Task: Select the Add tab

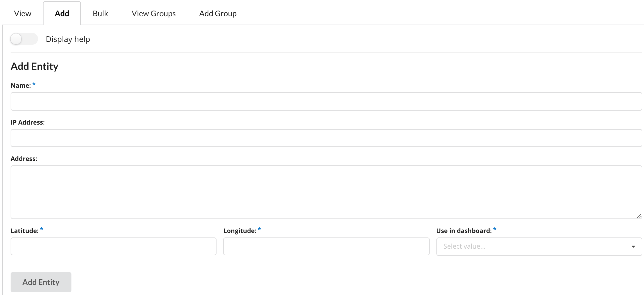Action: click(62, 13)
